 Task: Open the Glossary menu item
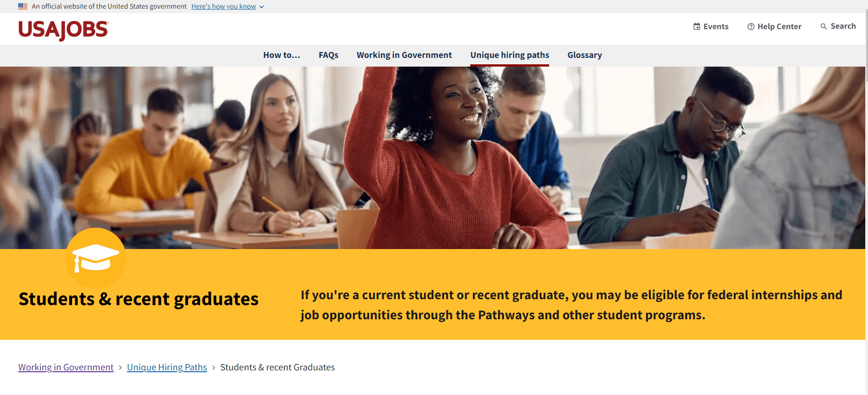585,55
